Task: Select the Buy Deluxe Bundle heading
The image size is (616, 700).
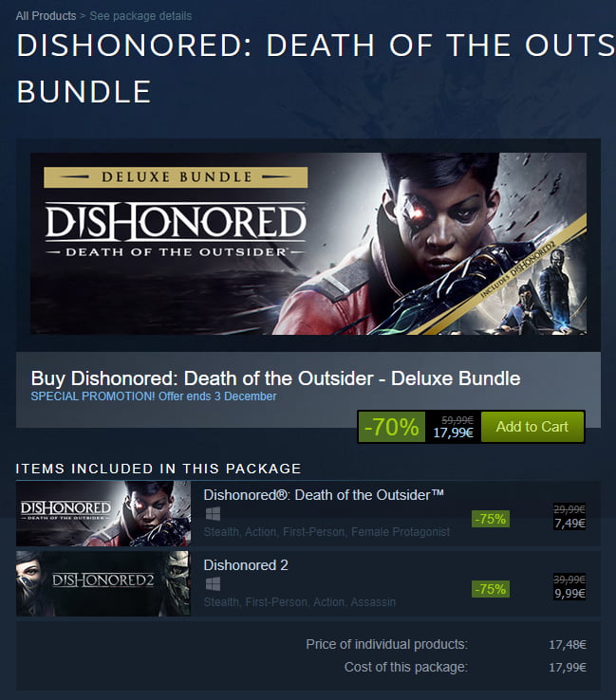Action: (275, 378)
